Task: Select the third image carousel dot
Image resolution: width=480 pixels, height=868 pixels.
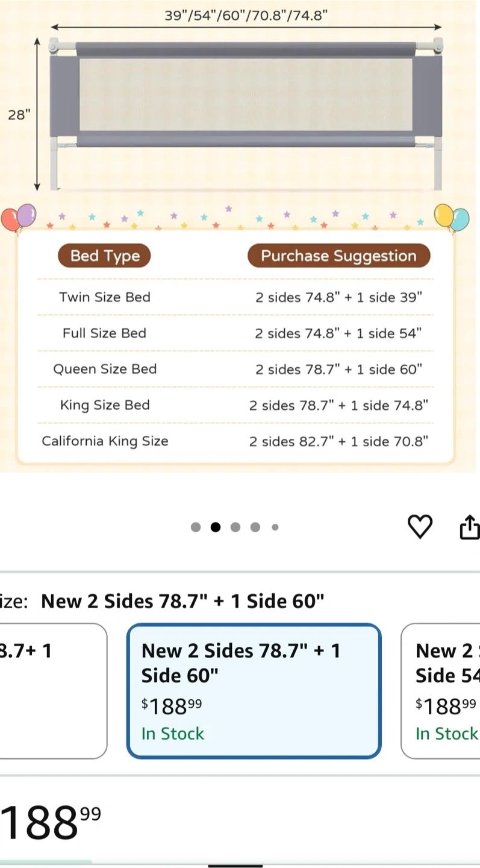Action: click(235, 527)
